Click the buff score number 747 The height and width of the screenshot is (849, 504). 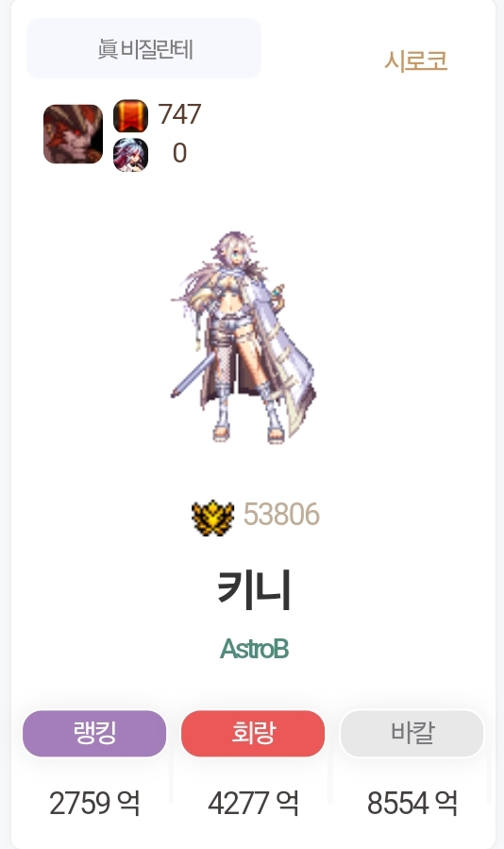point(179,114)
